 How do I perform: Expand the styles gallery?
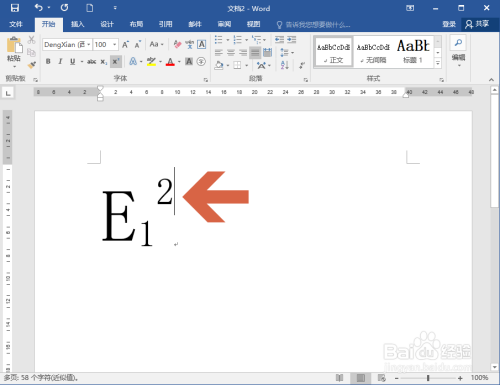tap(438, 63)
